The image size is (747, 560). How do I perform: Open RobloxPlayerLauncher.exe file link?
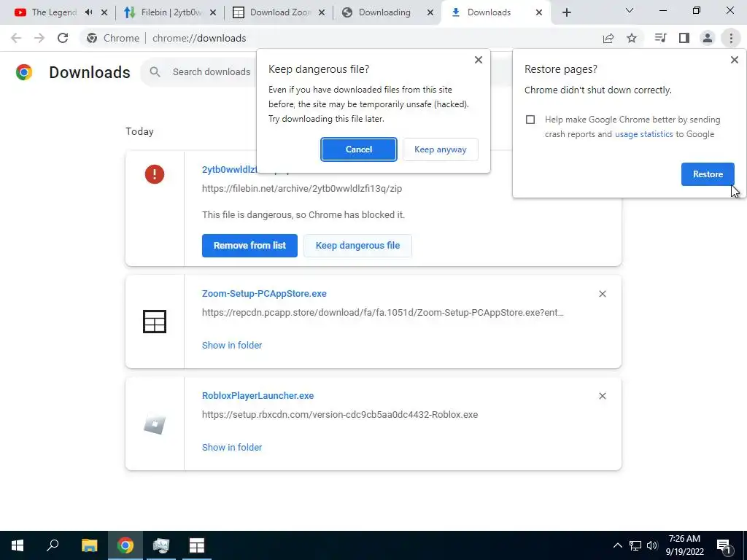(258, 396)
